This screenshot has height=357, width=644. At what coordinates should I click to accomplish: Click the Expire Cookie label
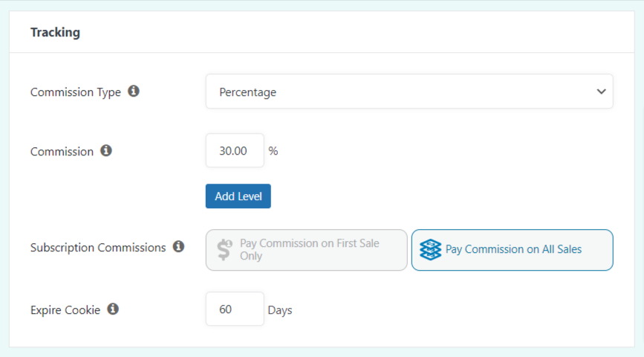(65, 310)
